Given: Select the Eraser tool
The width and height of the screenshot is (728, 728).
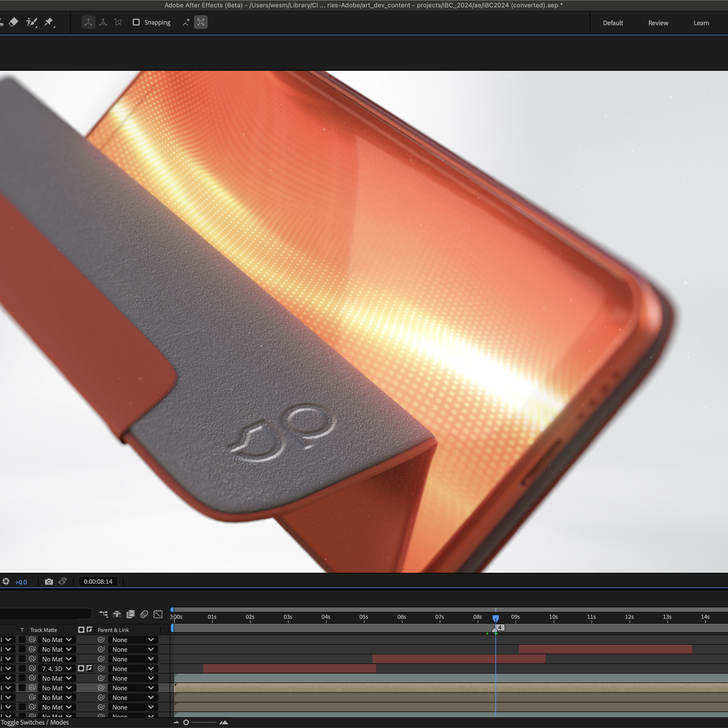Looking at the screenshot, I should pyautogui.click(x=13, y=22).
